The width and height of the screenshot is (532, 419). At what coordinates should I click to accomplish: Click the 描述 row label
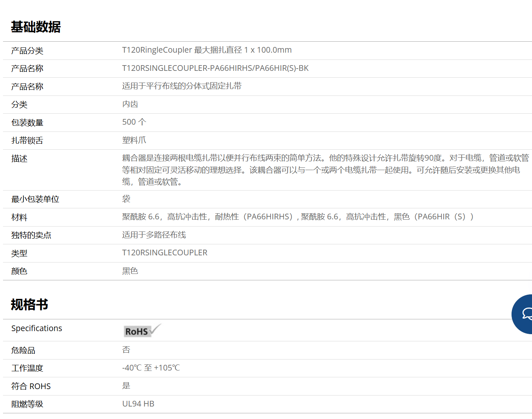tap(19, 159)
